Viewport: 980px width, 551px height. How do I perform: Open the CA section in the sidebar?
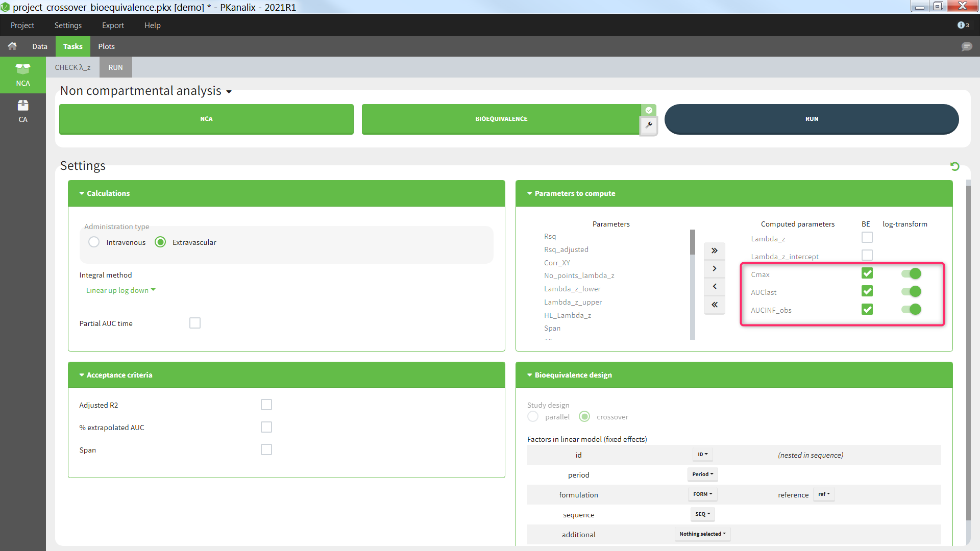22,111
